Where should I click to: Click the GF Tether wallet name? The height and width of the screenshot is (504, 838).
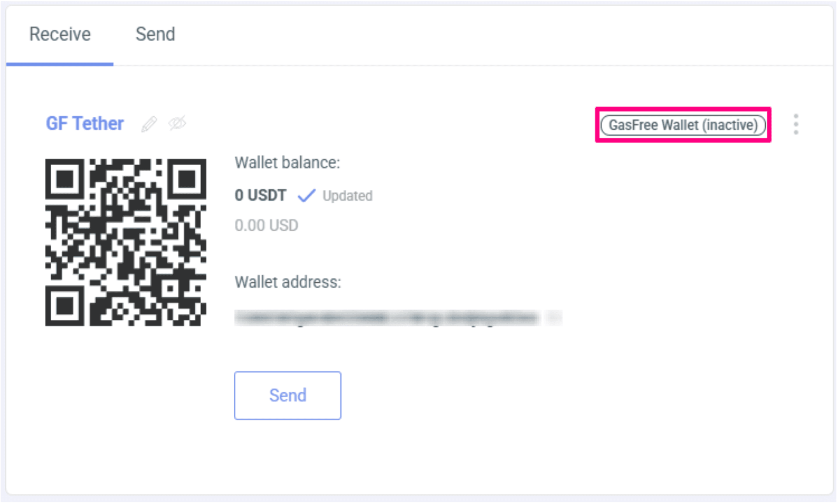pyautogui.click(x=85, y=124)
